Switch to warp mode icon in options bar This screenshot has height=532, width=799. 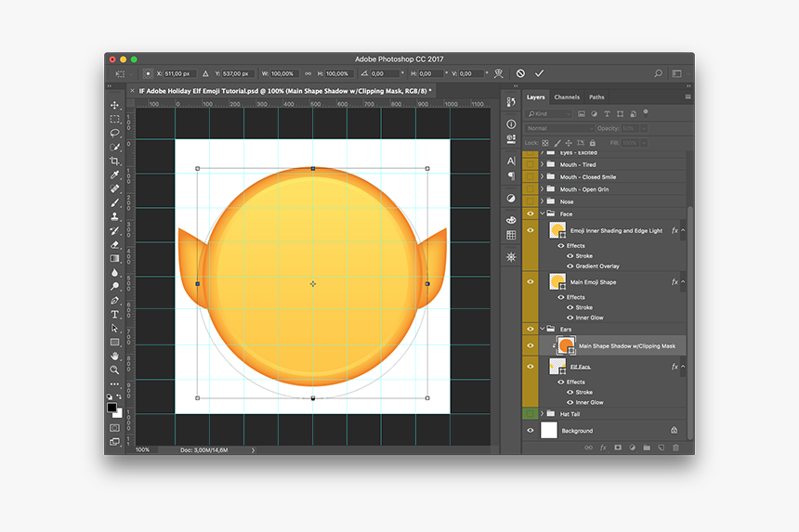pyautogui.click(x=499, y=73)
